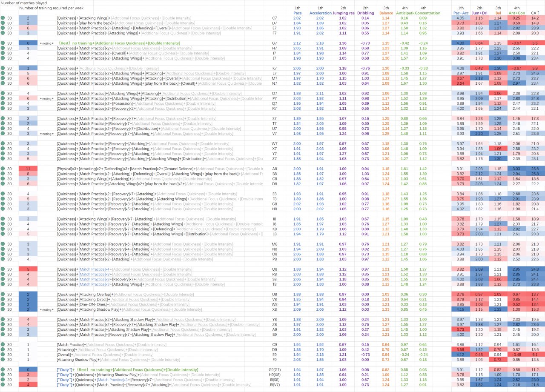Click the "noting" marker in row X8
This screenshot has height=392, width=545.
tap(46, 309)
